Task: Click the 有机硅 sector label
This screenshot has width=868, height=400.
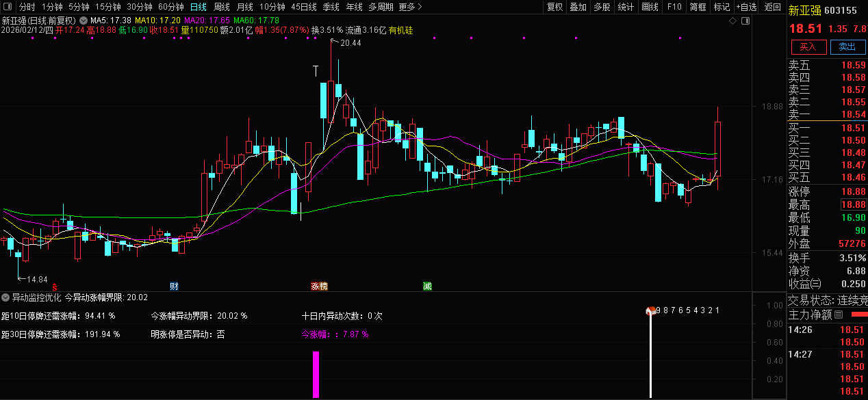Action: [x=400, y=30]
